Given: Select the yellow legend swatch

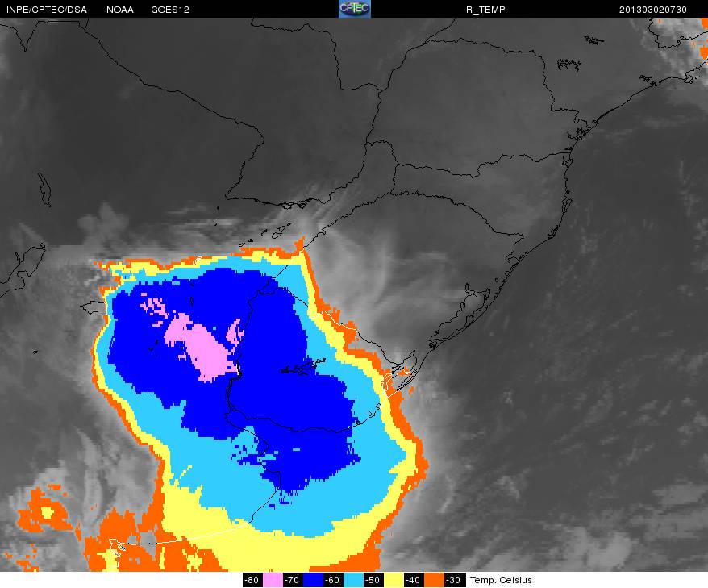Looking at the screenshot, I should [x=394, y=580].
